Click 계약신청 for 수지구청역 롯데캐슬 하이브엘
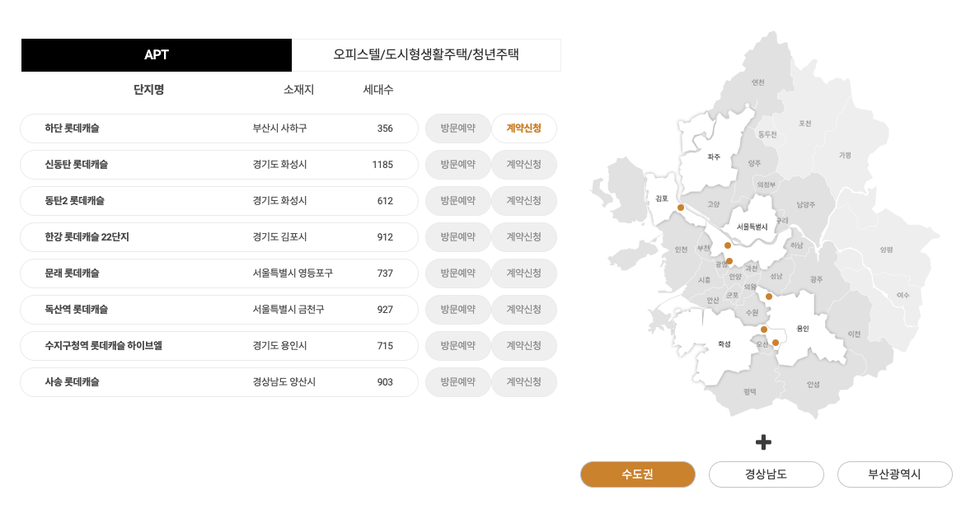The image size is (980, 514). coord(523,345)
